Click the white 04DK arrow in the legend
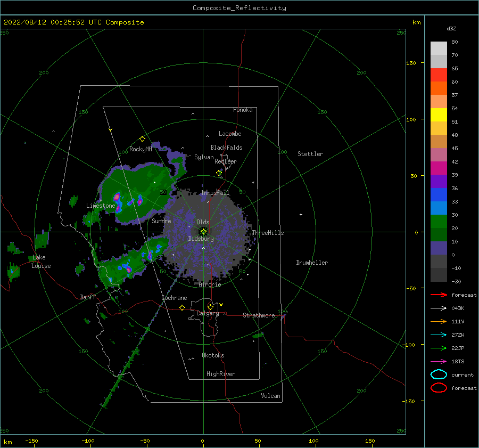This screenshot has height=448, width=479. (x=439, y=308)
